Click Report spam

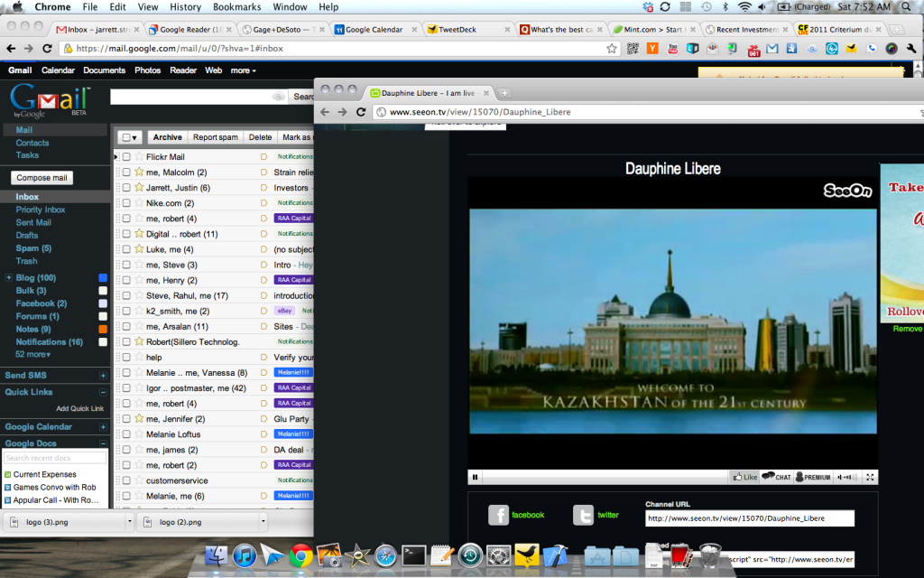coord(215,137)
